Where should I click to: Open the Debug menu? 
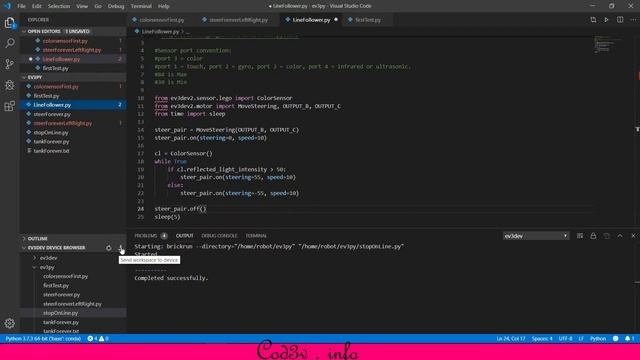click(x=116, y=6)
